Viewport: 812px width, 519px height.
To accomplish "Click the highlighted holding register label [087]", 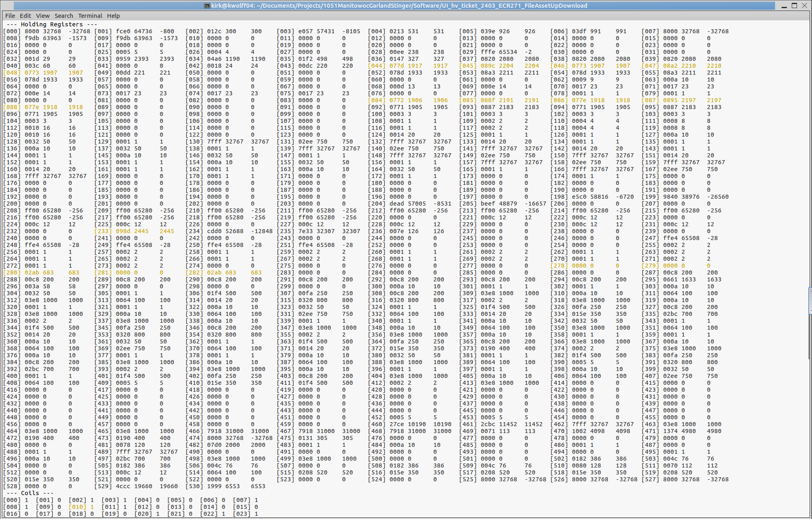I will 650,100.
